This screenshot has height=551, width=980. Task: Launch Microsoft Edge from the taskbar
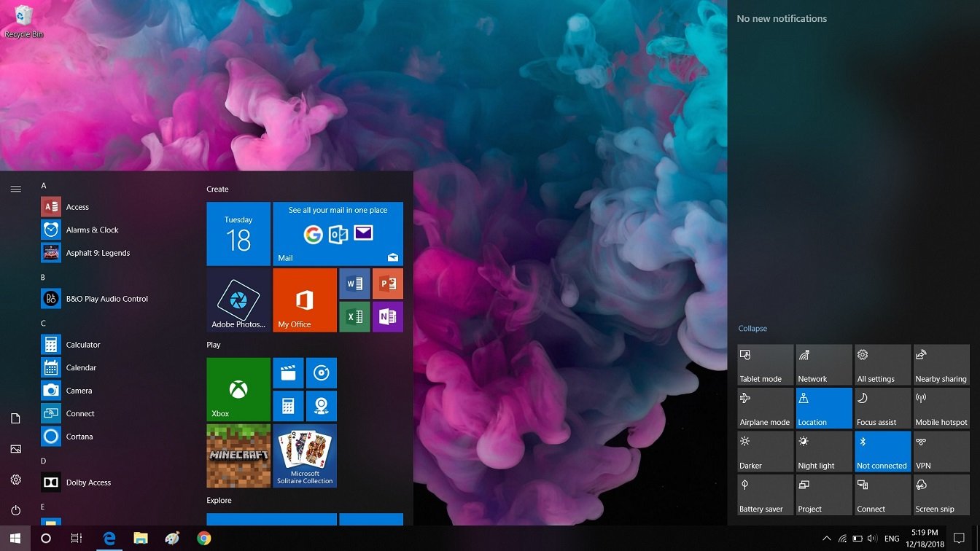tap(109, 539)
